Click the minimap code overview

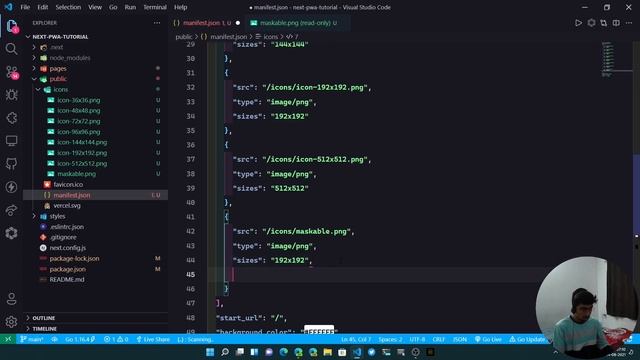coord(608,59)
